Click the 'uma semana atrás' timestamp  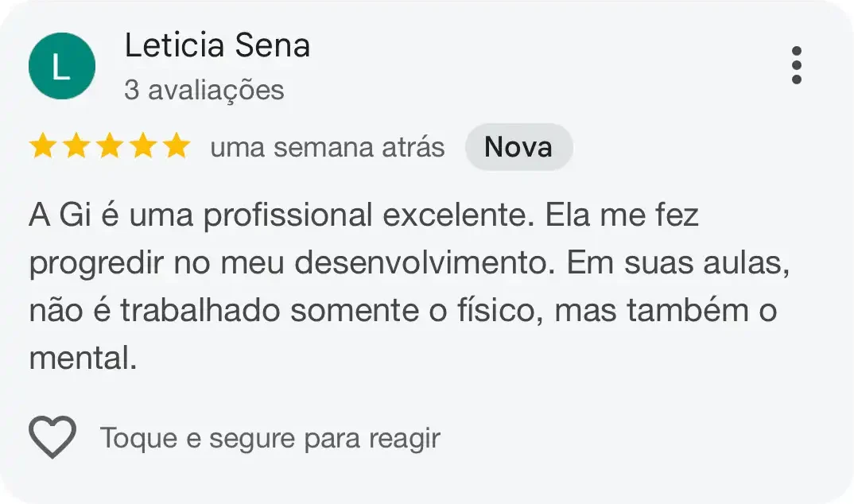point(327,148)
